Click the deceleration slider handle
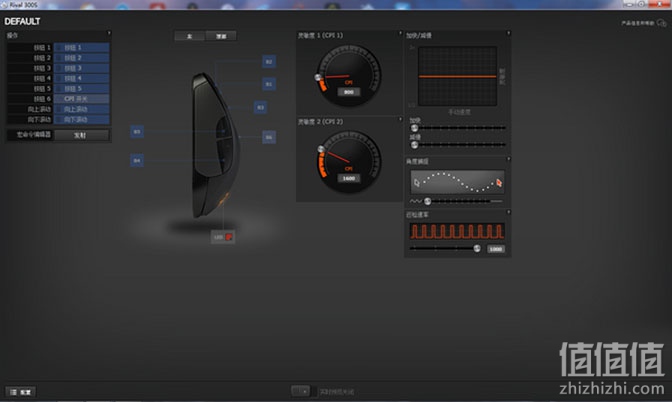 (414, 145)
